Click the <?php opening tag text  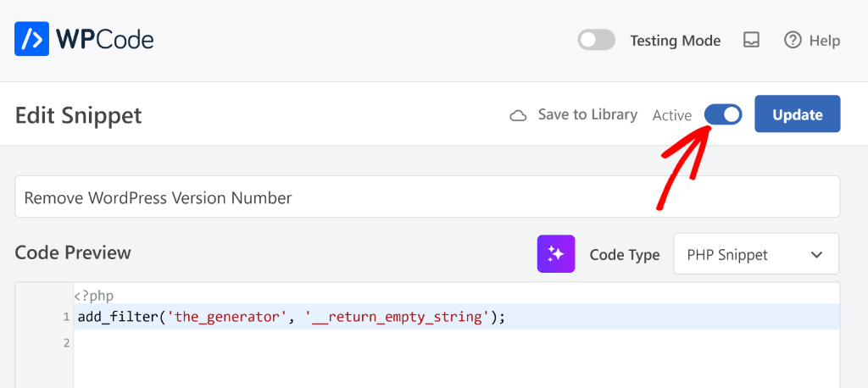click(93, 296)
